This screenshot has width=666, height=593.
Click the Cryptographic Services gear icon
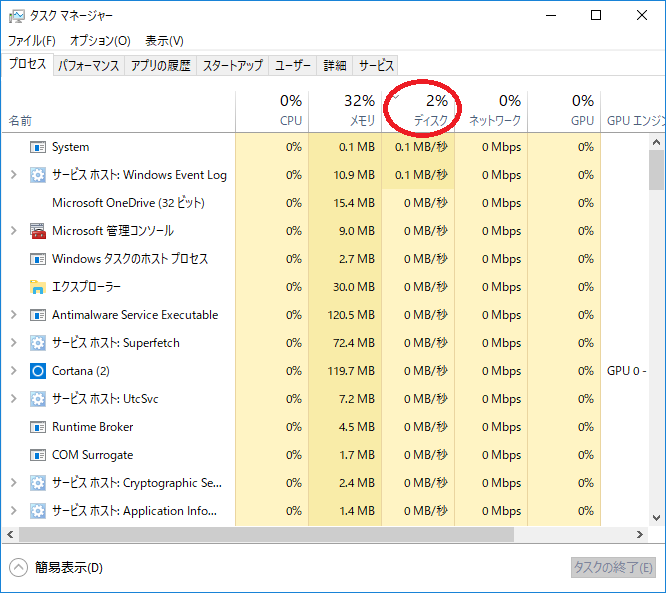38,483
